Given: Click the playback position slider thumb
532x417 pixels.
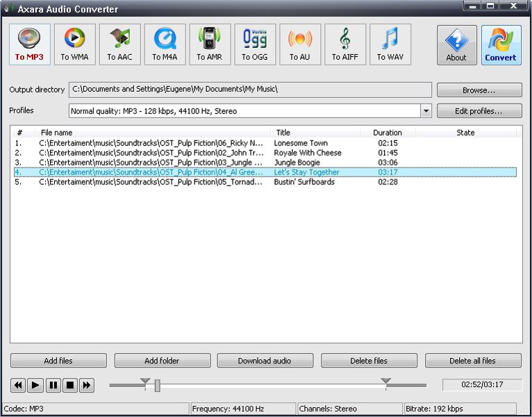Looking at the screenshot, I should coord(158,386).
